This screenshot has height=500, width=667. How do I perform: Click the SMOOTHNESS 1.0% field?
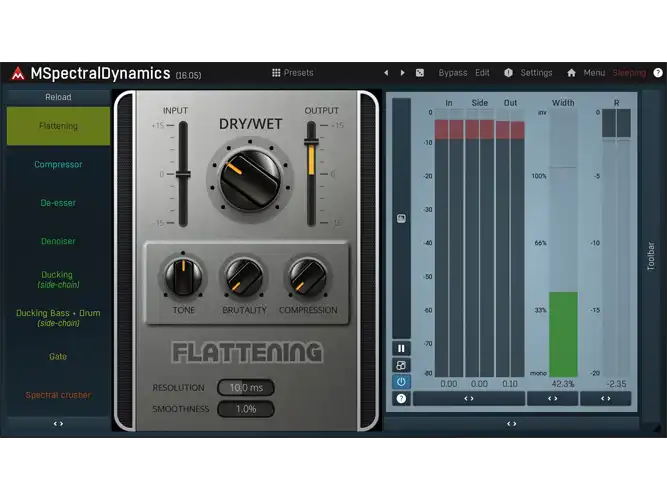pyautogui.click(x=246, y=409)
